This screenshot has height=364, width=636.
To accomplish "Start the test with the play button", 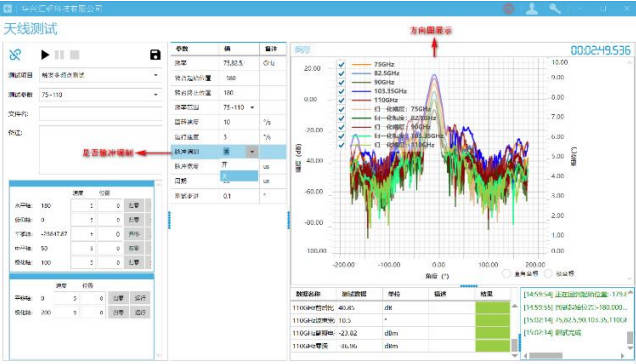I will point(45,54).
